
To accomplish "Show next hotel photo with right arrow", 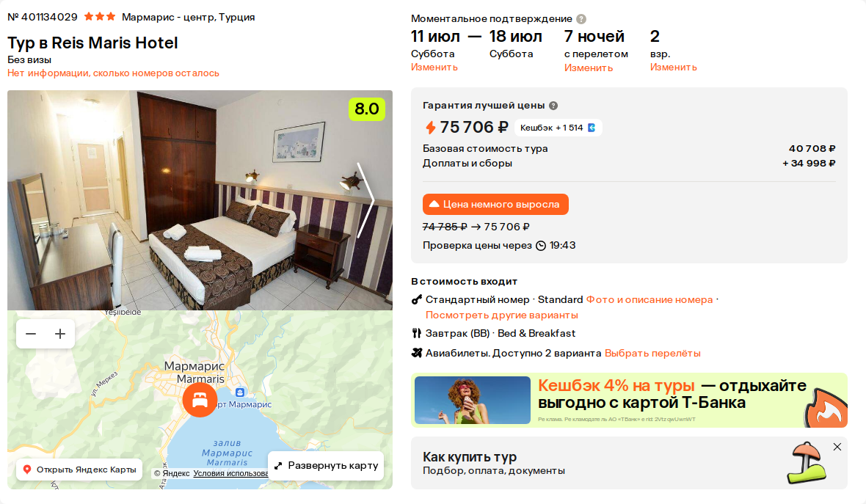I will pos(365,200).
